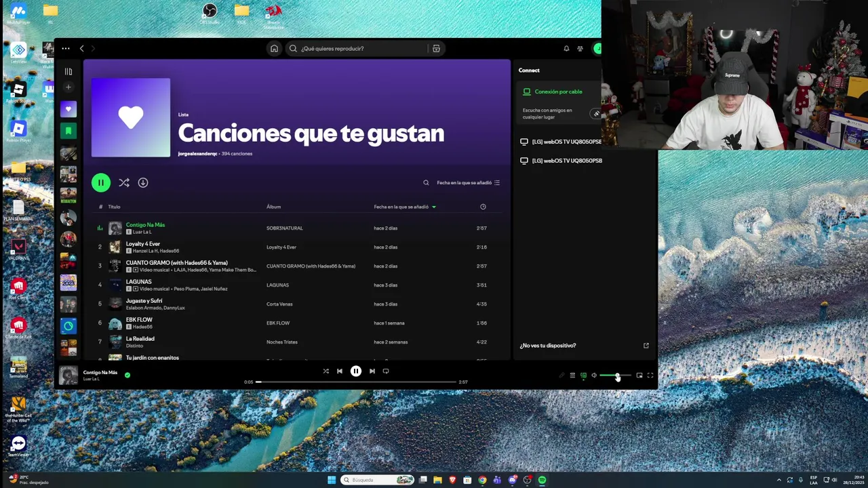Toggle liked check for Contigo Na Más
The image size is (868, 488).
[x=127, y=375]
